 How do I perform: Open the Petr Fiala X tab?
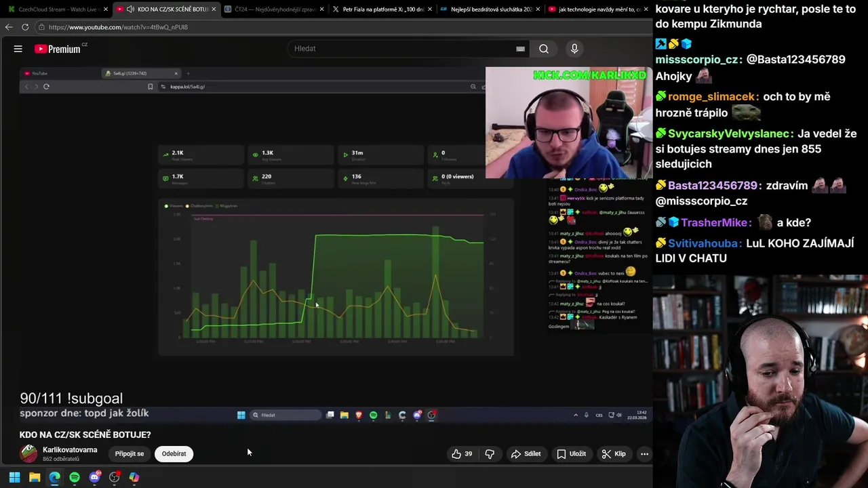(x=382, y=9)
